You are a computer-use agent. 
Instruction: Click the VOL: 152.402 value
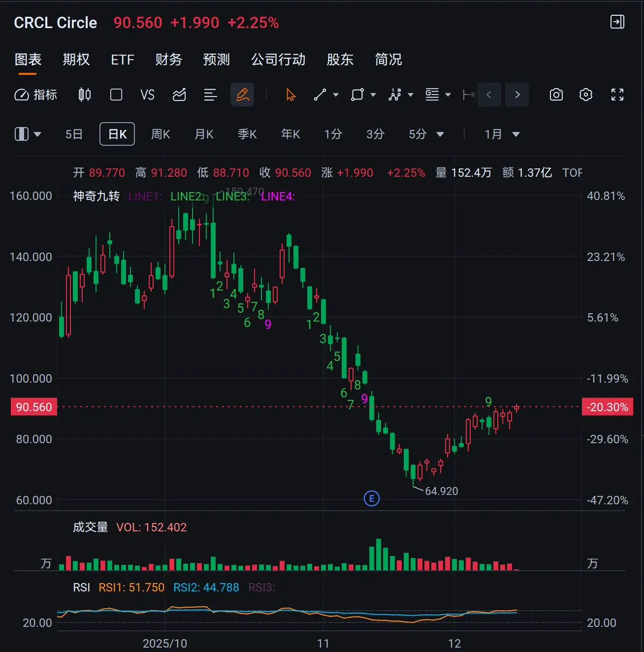pyautogui.click(x=151, y=527)
